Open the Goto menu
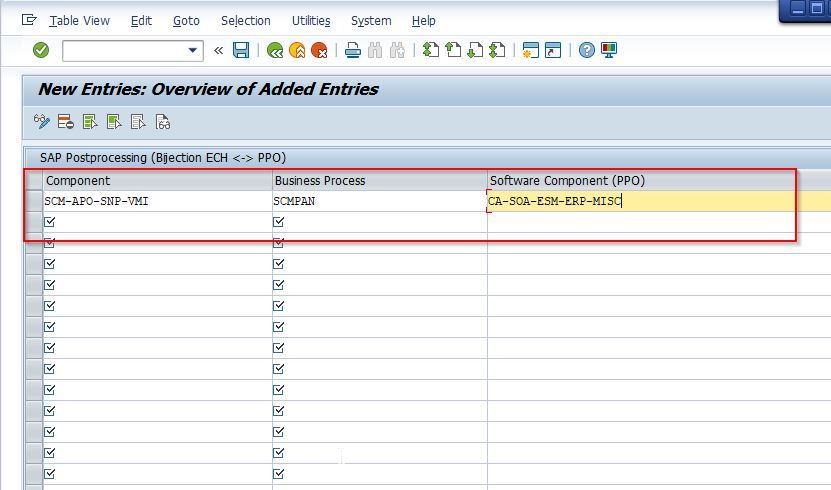 click(x=187, y=21)
